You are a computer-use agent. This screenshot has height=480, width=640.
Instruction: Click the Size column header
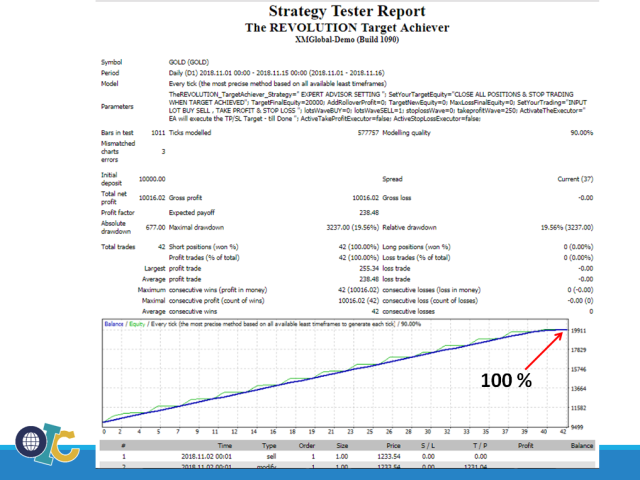342,445
